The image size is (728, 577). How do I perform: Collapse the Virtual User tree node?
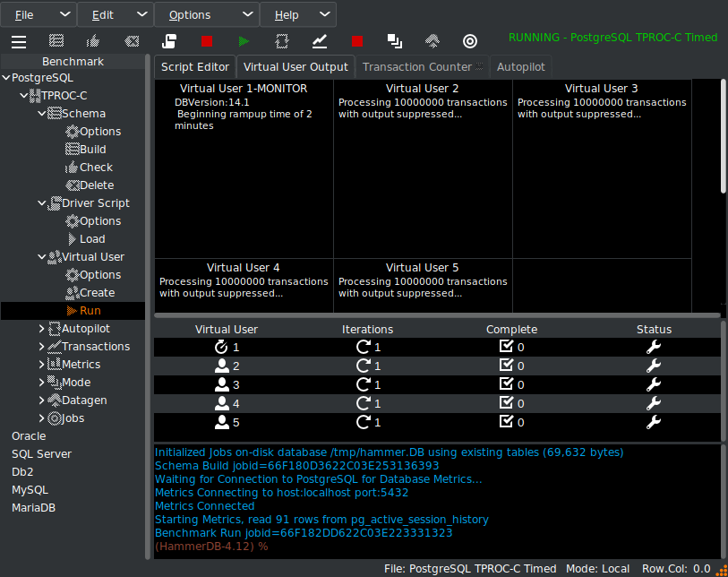[x=42, y=257]
